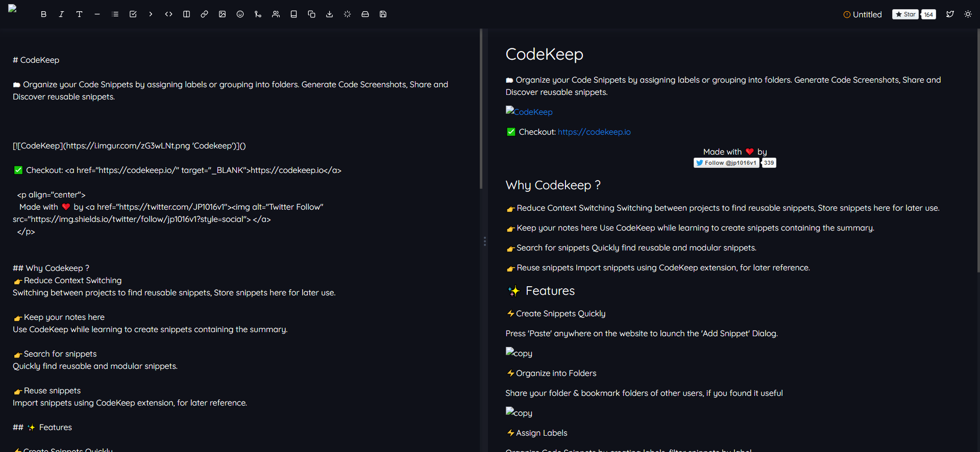Click the broken copy image under Create Snippets Quickly
Viewport: 980px width, 452px height.
click(x=519, y=353)
